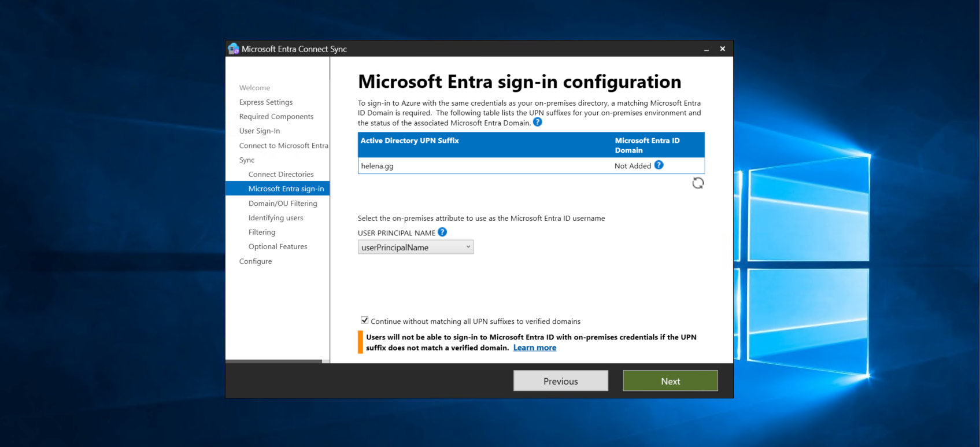Viewport: 980px width, 447px height.
Task: Open Domain/OU Filtering step
Action: coord(283,204)
